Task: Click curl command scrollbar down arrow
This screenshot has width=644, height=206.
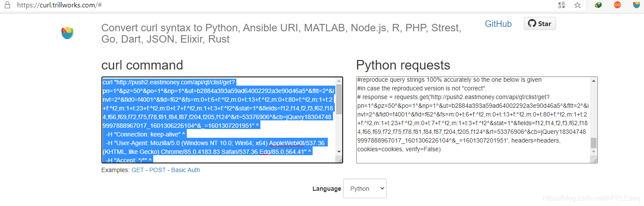Action: [x=339, y=151]
